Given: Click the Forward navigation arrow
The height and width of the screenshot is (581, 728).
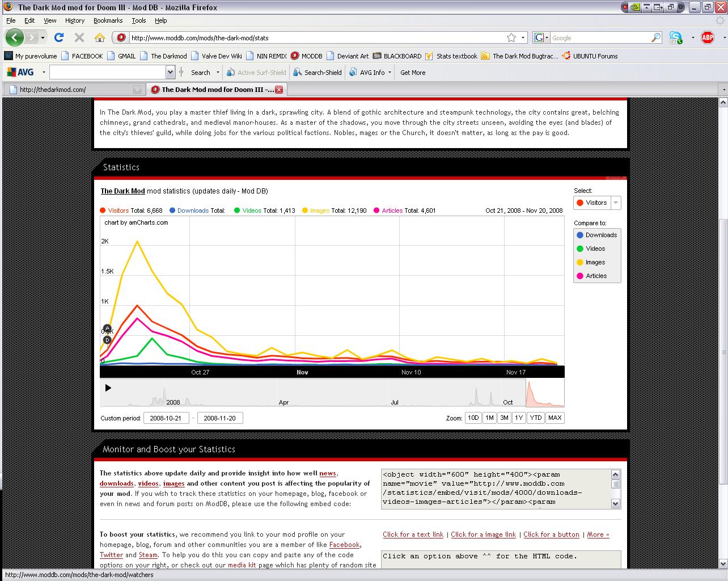Looking at the screenshot, I should (32, 37).
